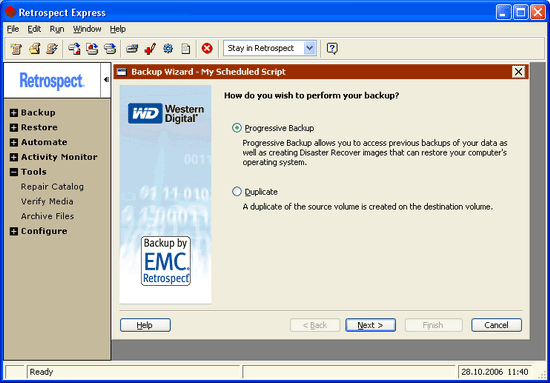Expand the Automate section in sidebar

(14, 142)
